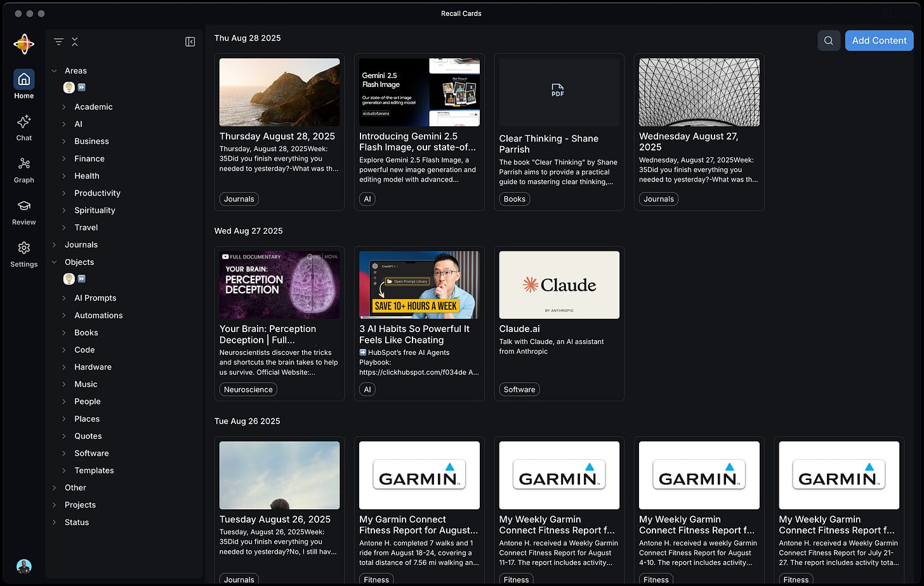Expand the Projects chevron

pyautogui.click(x=55, y=505)
